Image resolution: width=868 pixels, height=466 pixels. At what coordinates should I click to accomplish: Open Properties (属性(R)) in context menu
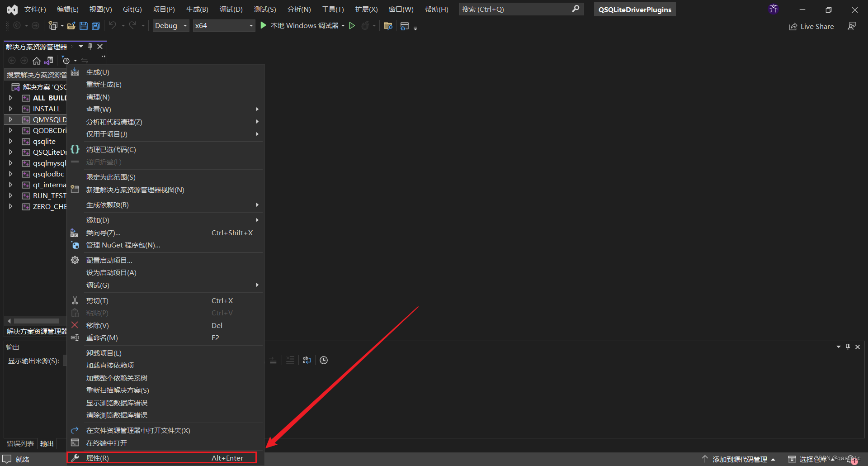(162, 458)
